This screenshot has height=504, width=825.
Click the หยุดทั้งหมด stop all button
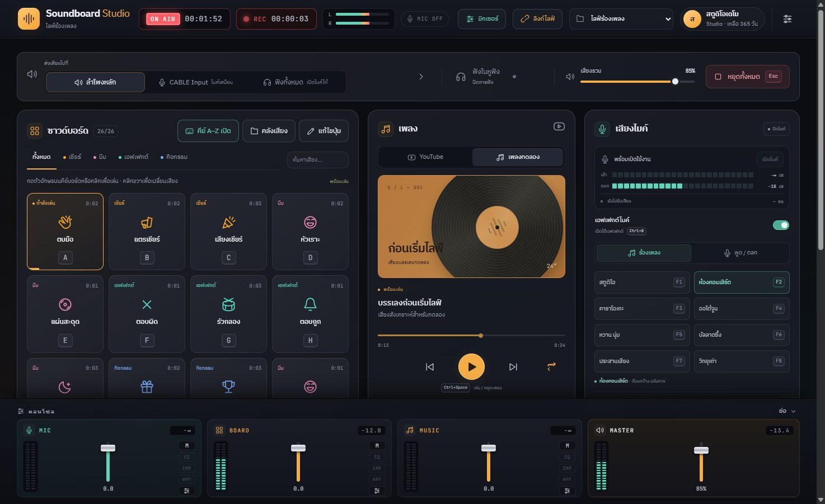748,77
